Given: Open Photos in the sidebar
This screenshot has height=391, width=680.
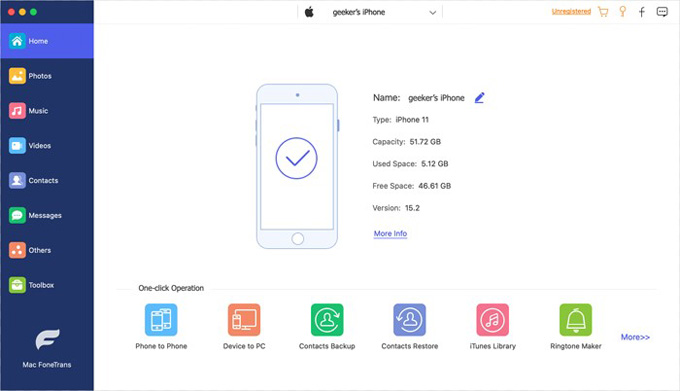Looking at the screenshot, I should (x=47, y=76).
